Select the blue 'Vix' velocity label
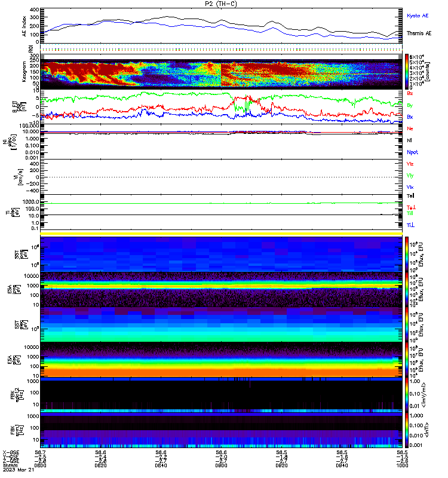The width and height of the screenshot is (448, 478). (410, 187)
